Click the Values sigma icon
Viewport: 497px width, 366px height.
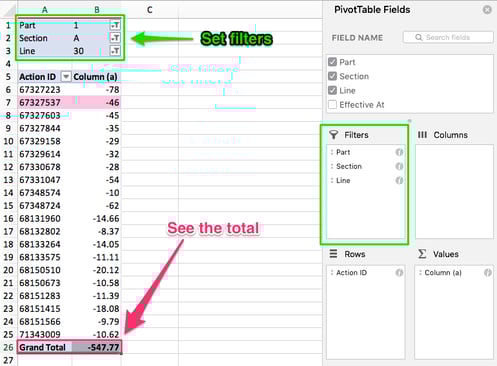click(x=422, y=254)
